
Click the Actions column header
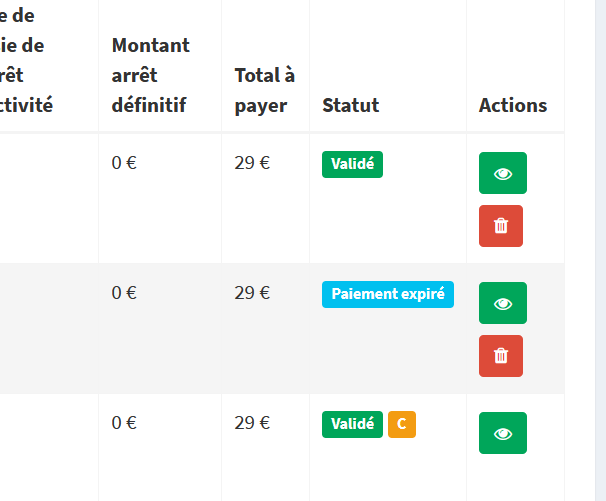pos(513,105)
